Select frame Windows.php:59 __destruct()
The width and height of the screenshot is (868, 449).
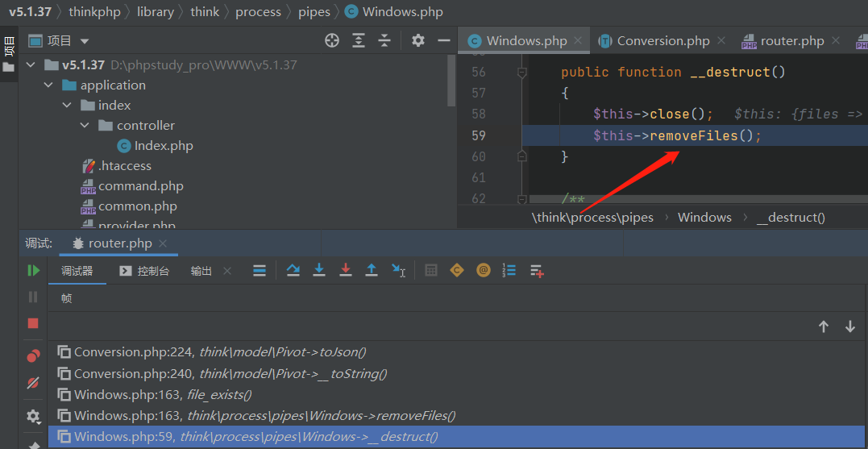(x=458, y=437)
